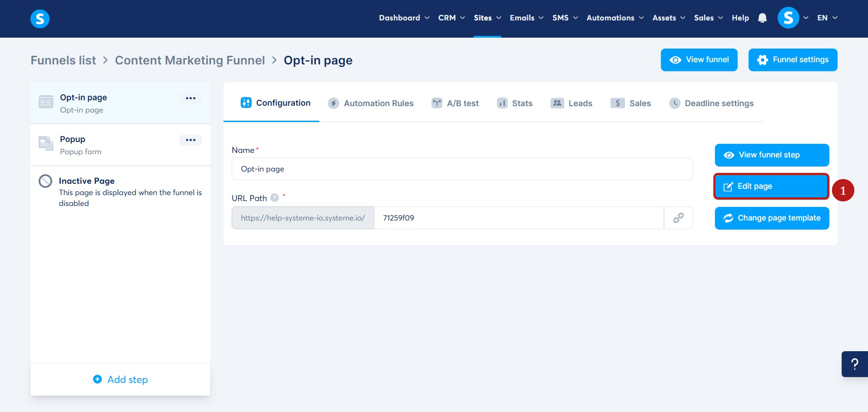This screenshot has width=868, height=412.
Task: Open the help question mark widget
Action: 855,364
